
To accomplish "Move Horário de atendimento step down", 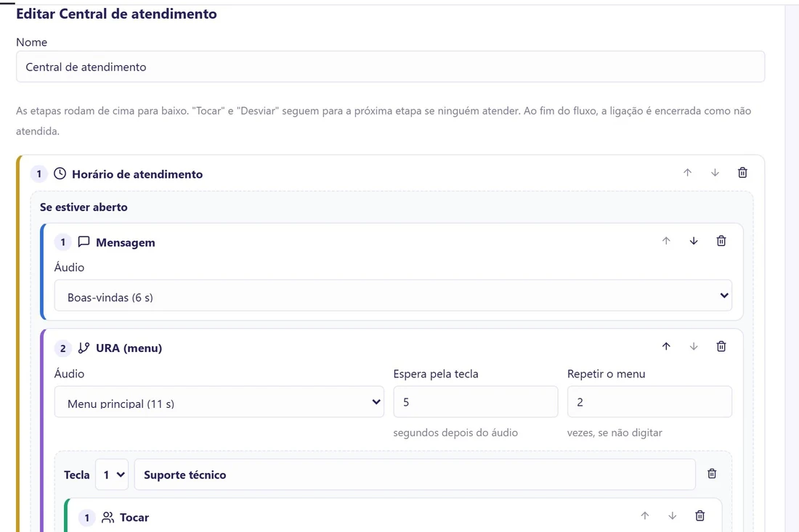I will (715, 173).
